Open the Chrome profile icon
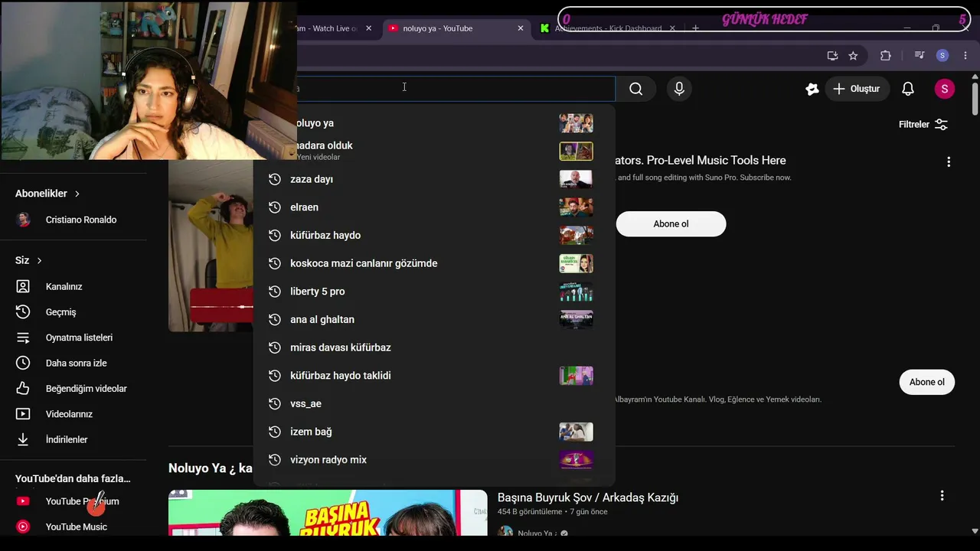Viewport: 980px width, 551px height. pos(942,55)
